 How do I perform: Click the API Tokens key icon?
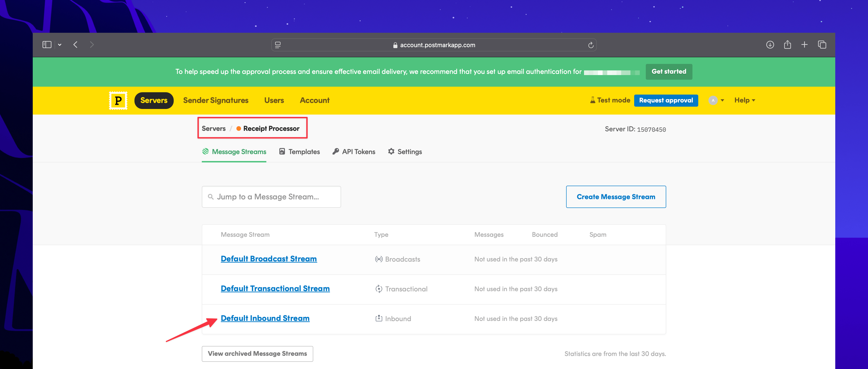click(x=336, y=151)
